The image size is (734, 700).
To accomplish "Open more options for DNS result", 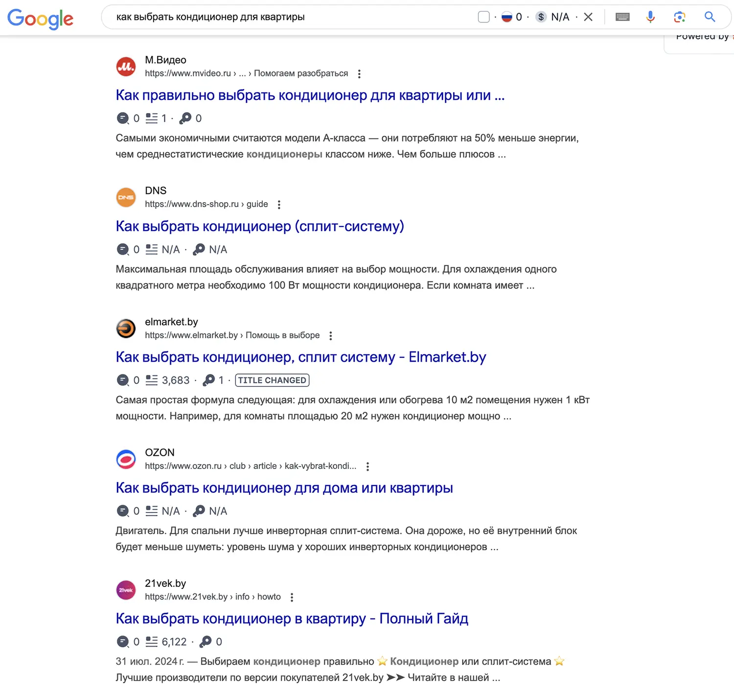I will point(279,205).
